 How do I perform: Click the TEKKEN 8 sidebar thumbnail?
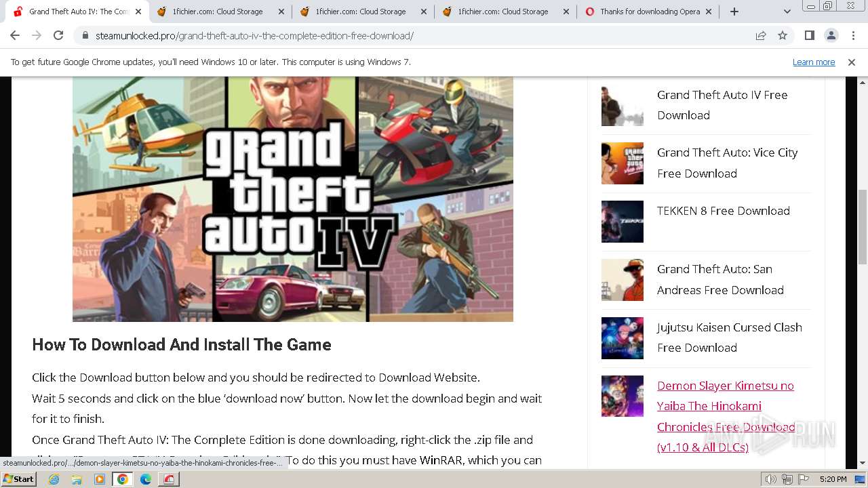point(623,222)
